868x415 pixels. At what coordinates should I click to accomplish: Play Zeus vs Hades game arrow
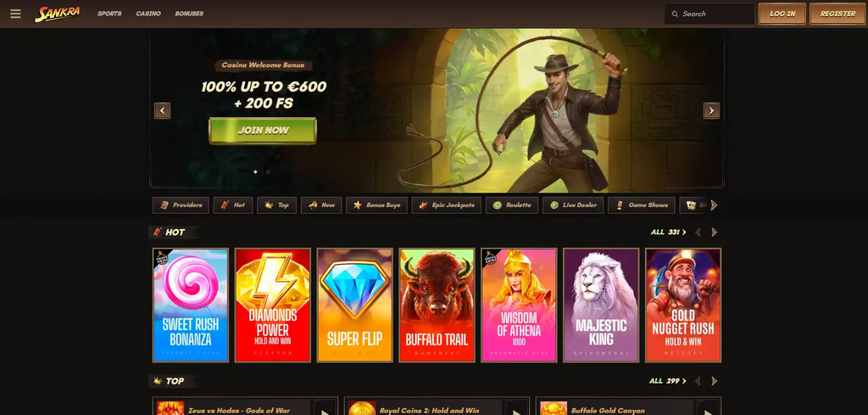[325, 409]
